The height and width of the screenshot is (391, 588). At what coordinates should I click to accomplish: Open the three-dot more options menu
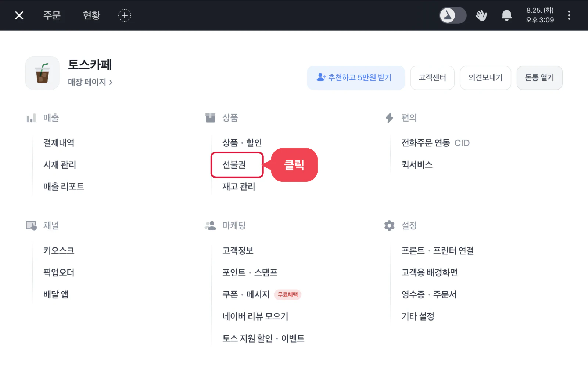click(569, 15)
